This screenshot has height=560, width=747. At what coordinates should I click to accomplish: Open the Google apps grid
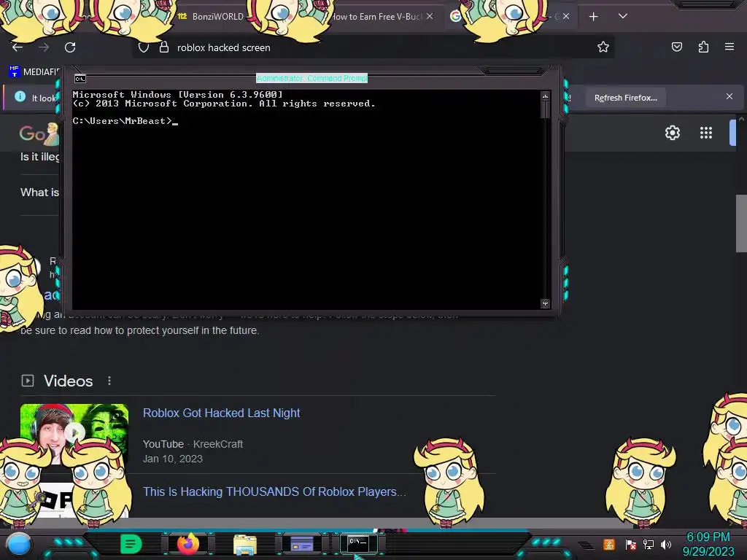click(x=706, y=133)
